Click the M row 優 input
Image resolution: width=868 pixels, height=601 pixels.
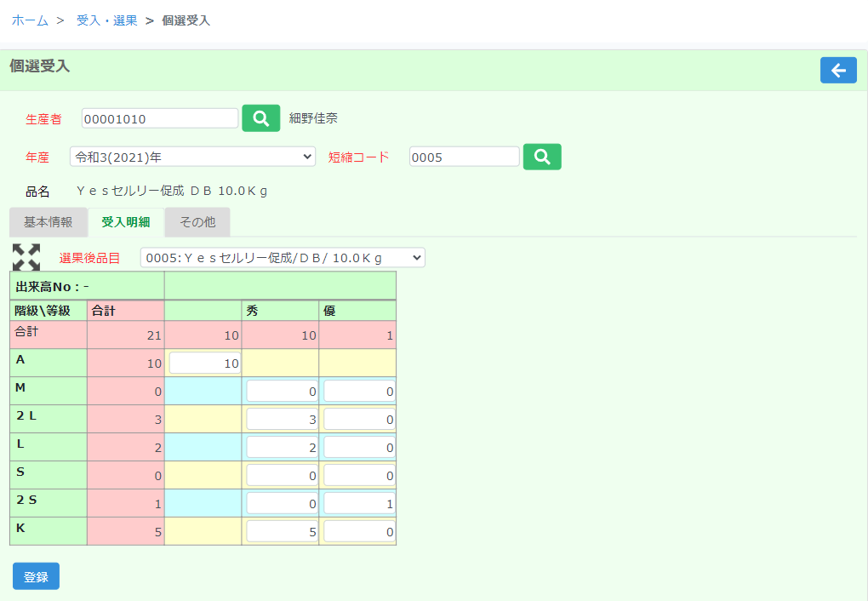(x=359, y=392)
